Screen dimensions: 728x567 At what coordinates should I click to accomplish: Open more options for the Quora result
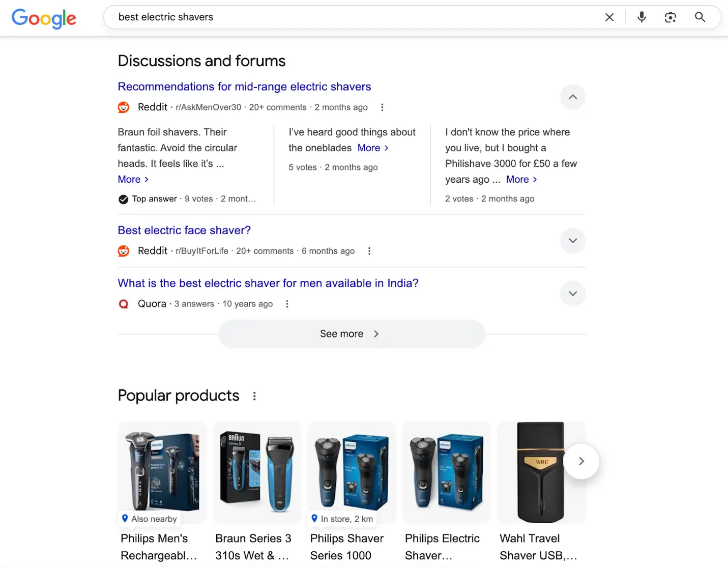pyautogui.click(x=287, y=304)
